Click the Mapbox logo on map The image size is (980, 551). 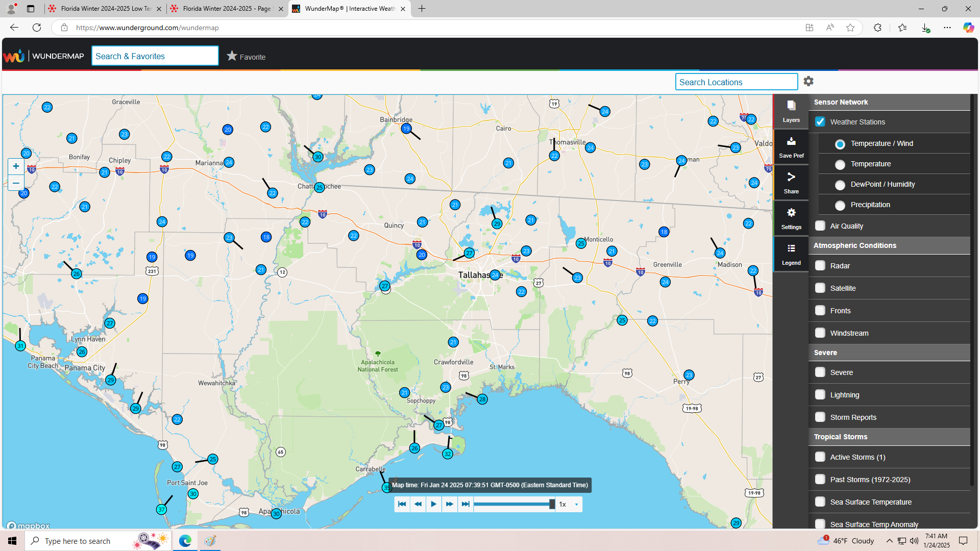click(28, 525)
